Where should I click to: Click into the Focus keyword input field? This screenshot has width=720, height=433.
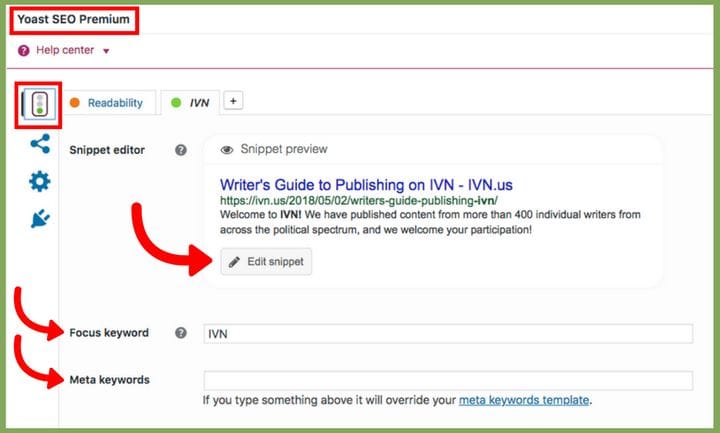[x=447, y=333]
